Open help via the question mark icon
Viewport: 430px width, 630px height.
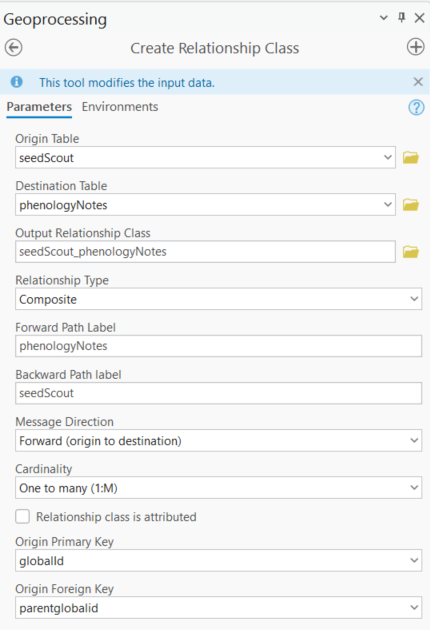click(x=416, y=107)
